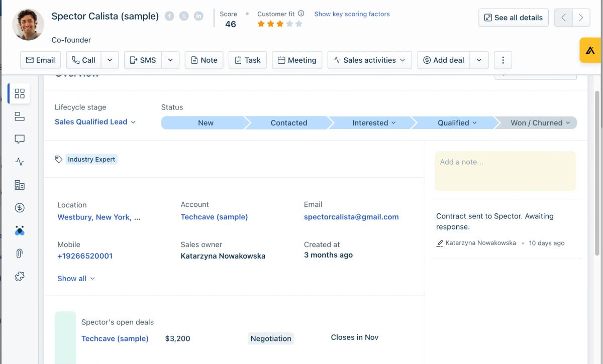Click the Add deal button
The width and height of the screenshot is (603, 364).
click(444, 60)
